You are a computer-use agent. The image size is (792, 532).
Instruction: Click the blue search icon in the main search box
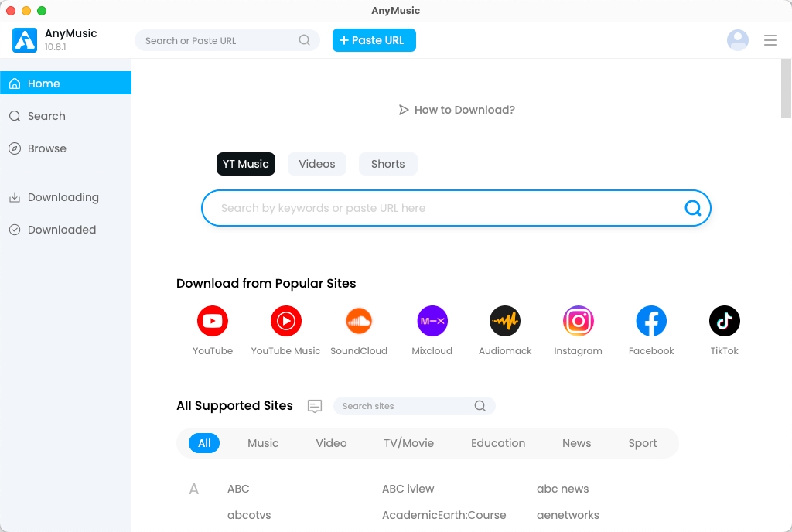(692, 208)
